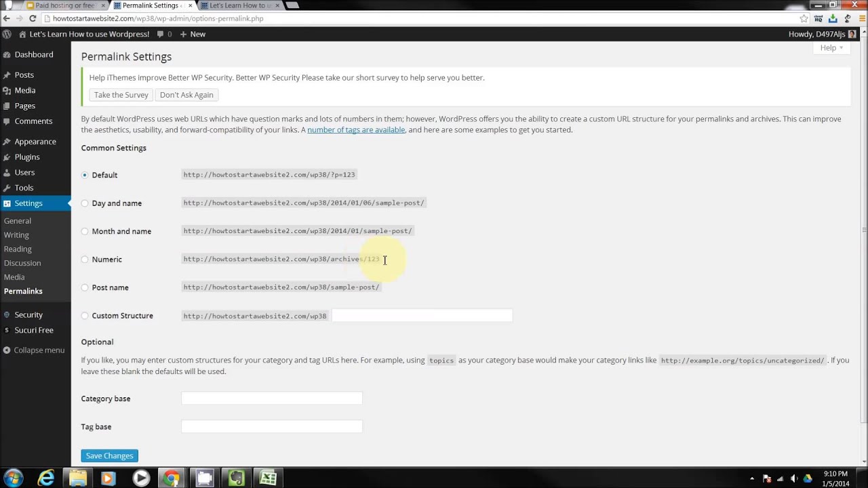Click the Tag base input field

click(272, 426)
